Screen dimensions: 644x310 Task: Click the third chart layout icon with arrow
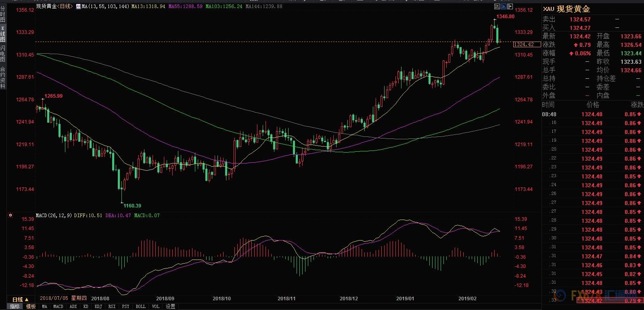[x=509, y=6]
